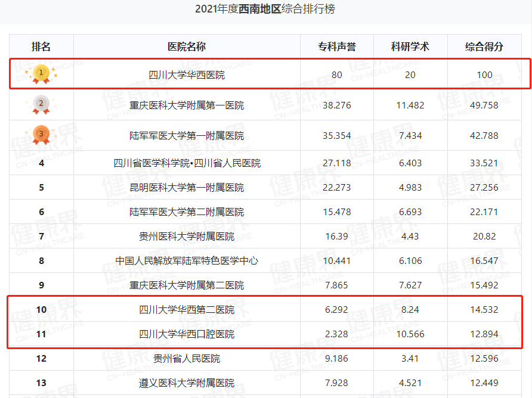Select hospital name 遵义医科大学附属医院
The image size is (532, 398).
pos(187,383)
